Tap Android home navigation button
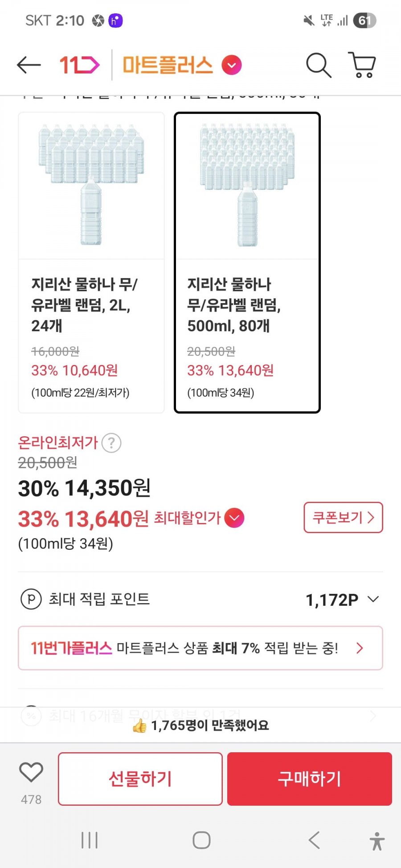 (x=201, y=840)
